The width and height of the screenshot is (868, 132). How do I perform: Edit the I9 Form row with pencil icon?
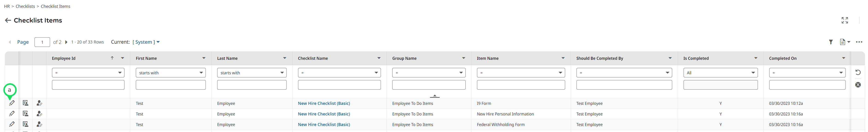point(12,103)
